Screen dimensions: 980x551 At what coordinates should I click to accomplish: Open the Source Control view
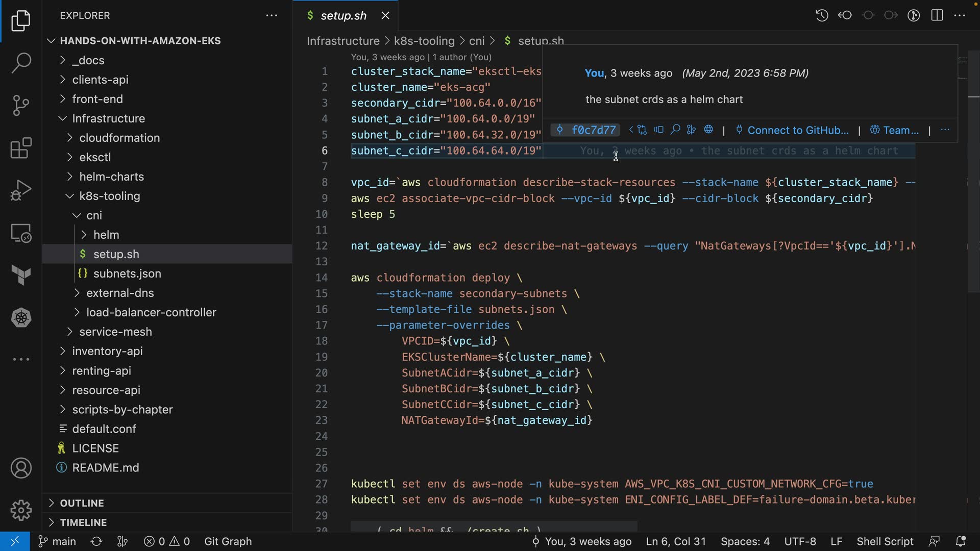pos(21,106)
